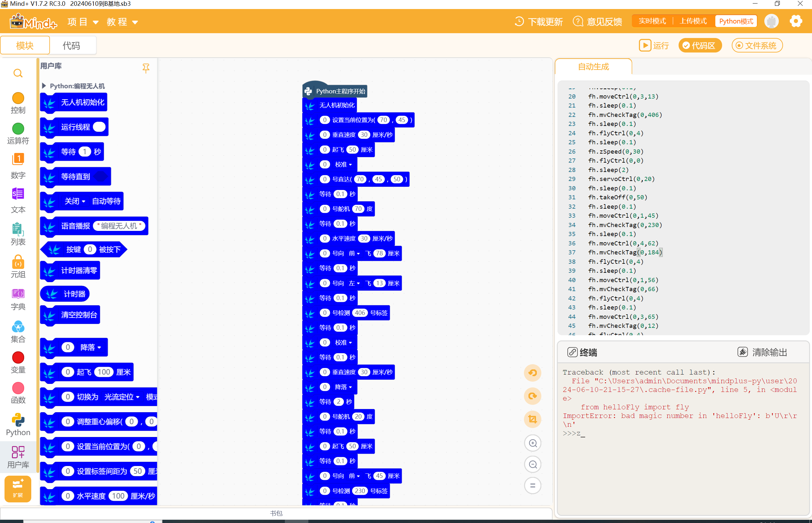Open the 元组 category icon

point(18,262)
